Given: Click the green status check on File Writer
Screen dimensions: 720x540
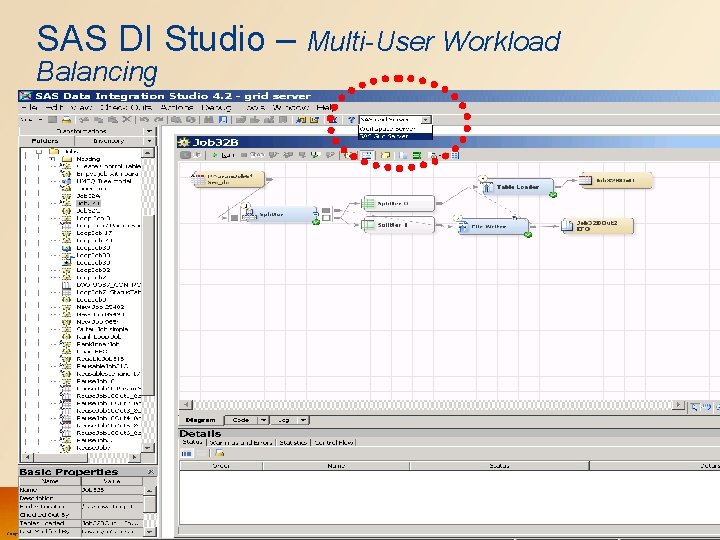Looking at the screenshot, I should tap(528, 235).
